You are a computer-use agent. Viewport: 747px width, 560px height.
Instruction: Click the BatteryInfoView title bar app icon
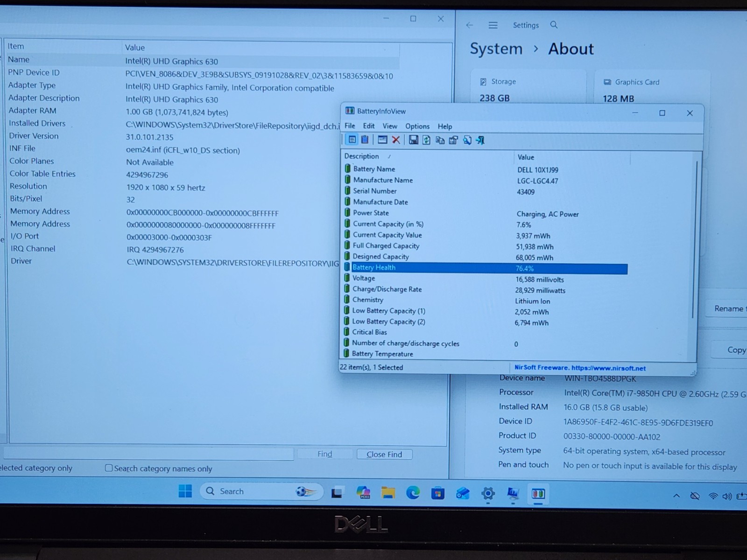[x=350, y=111]
